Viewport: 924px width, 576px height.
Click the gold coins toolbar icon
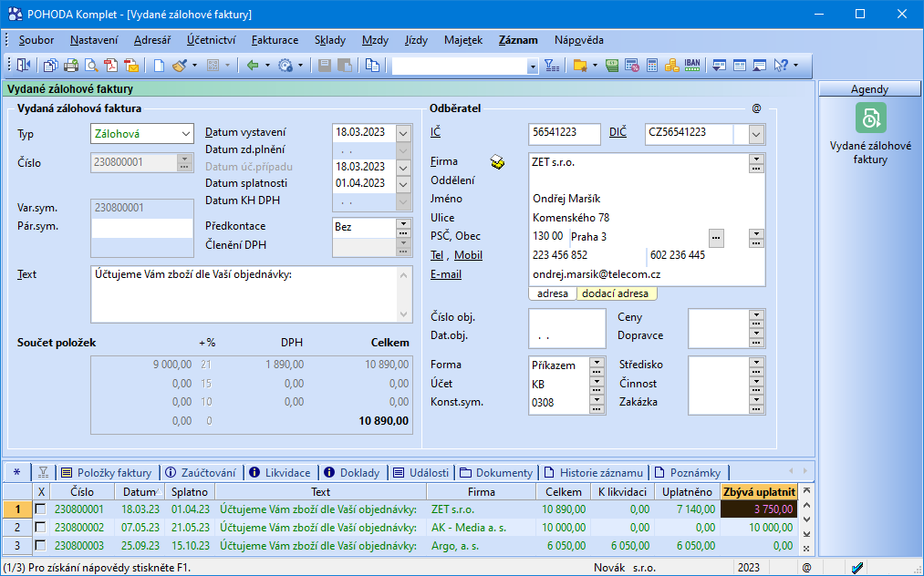tap(671, 66)
